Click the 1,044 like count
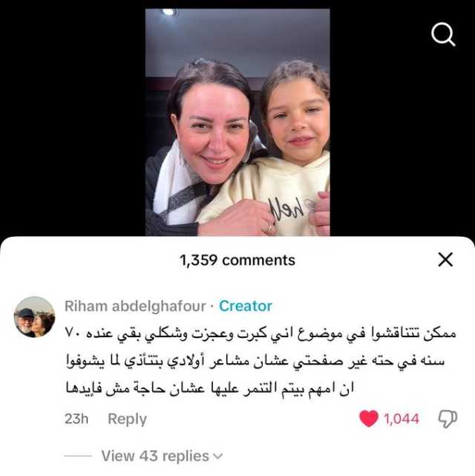The width and height of the screenshot is (475, 476). coord(402,419)
